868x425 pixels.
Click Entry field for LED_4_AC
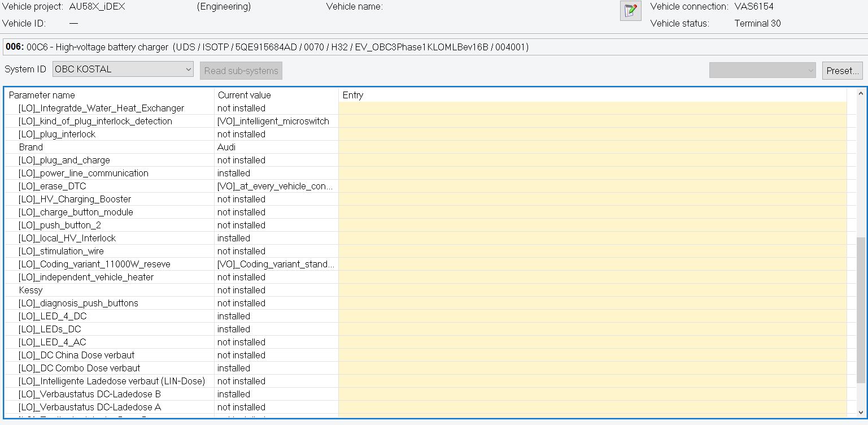pos(592,342)
